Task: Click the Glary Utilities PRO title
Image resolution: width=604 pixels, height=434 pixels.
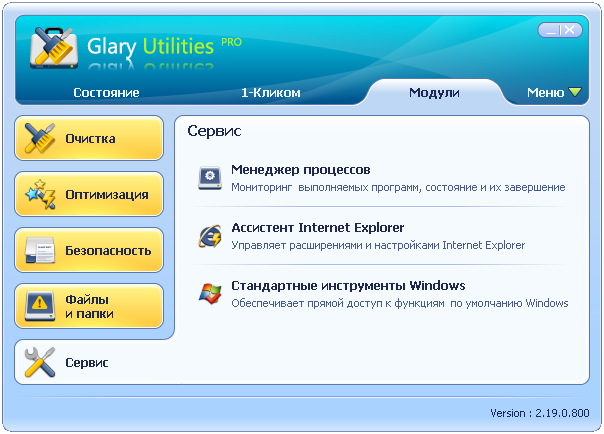Action: [x=164, y=46]
